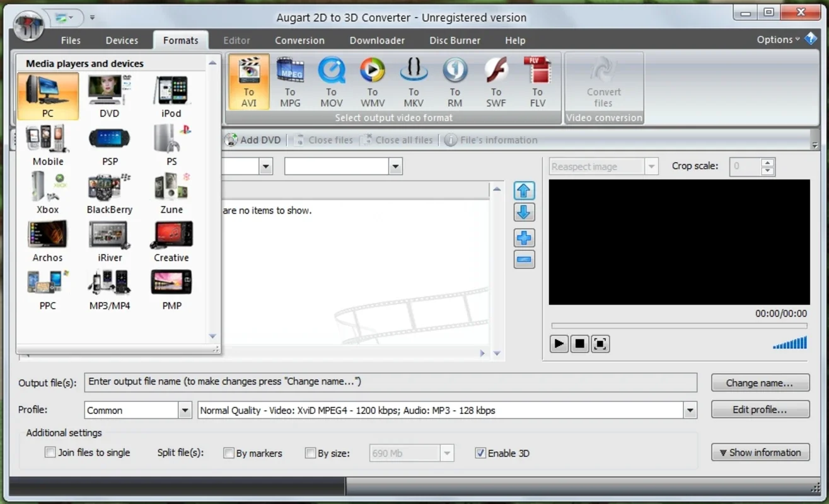The height and width of the screenshot is (504, 829).
Task: Set output format To FLV
Action: pyautogui.click(x=537, y=82)
